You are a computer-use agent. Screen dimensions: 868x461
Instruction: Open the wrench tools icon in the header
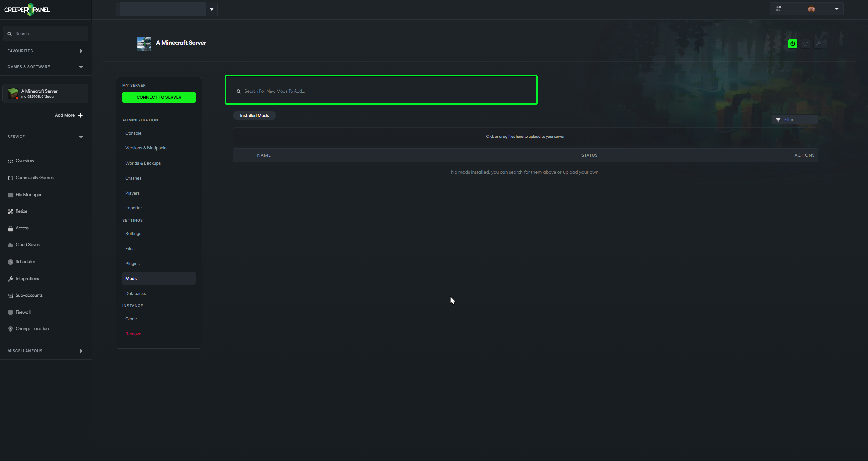(818, 44)
